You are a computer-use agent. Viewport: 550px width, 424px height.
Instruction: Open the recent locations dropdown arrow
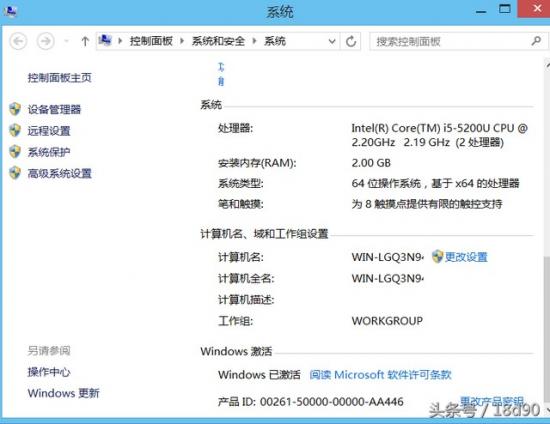click(66, 41)
